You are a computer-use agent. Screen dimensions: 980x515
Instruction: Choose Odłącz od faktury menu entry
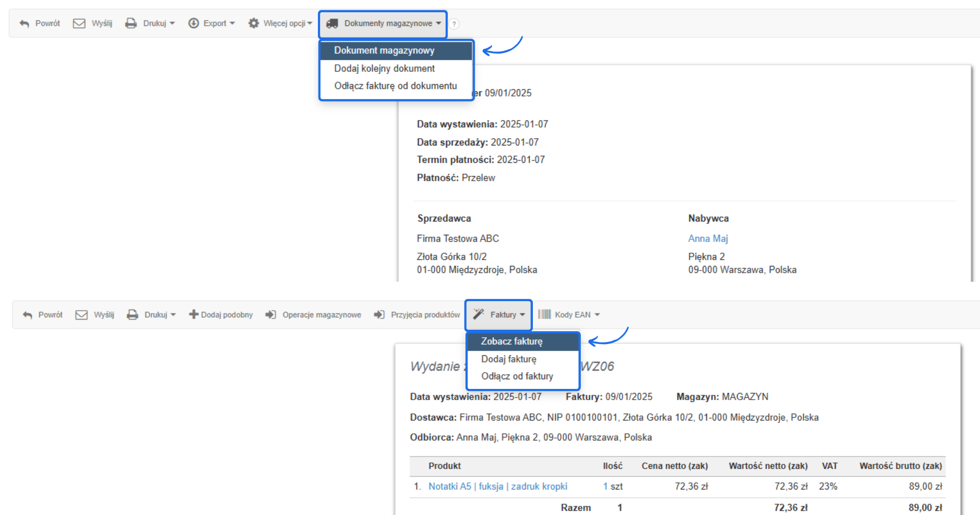click(517, 376)
